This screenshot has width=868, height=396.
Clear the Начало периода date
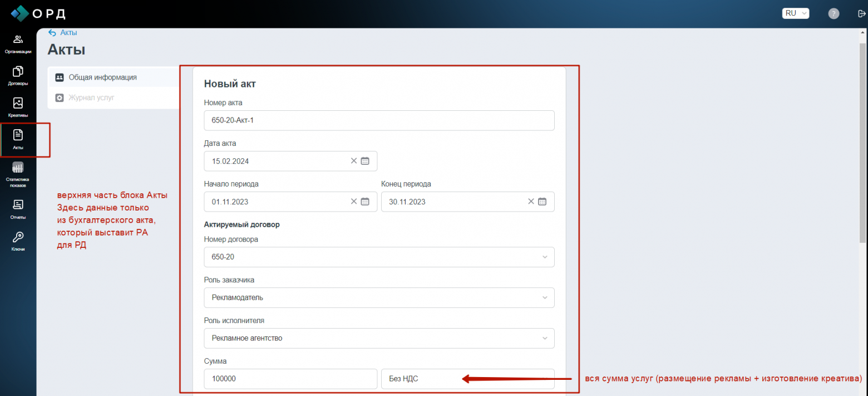pos(353,202)
